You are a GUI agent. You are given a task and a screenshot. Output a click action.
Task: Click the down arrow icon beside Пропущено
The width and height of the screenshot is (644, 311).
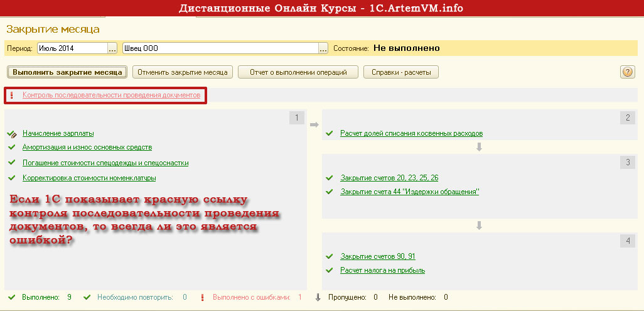(x=318, y=297)
